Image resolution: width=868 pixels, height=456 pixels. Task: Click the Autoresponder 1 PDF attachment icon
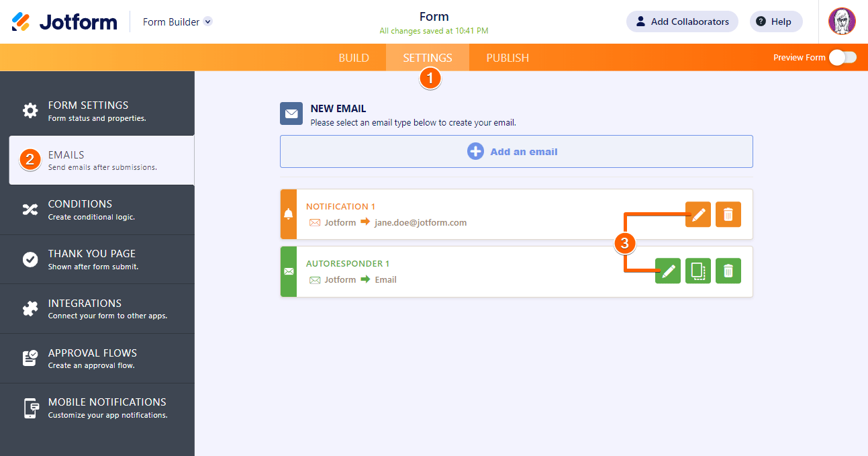[x=698, y=271]
